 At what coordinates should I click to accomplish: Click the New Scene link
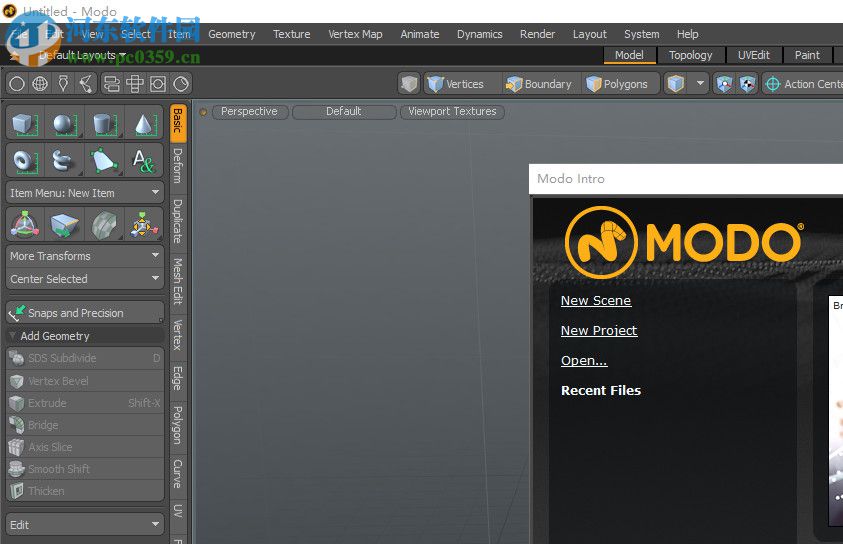(596, 300)
